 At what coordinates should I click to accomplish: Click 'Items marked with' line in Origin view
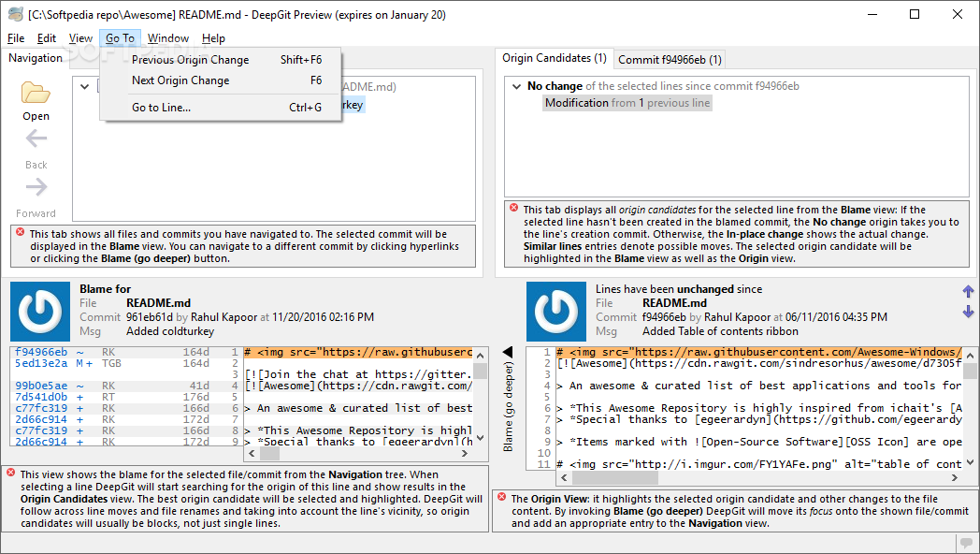(x=759, y=442)
